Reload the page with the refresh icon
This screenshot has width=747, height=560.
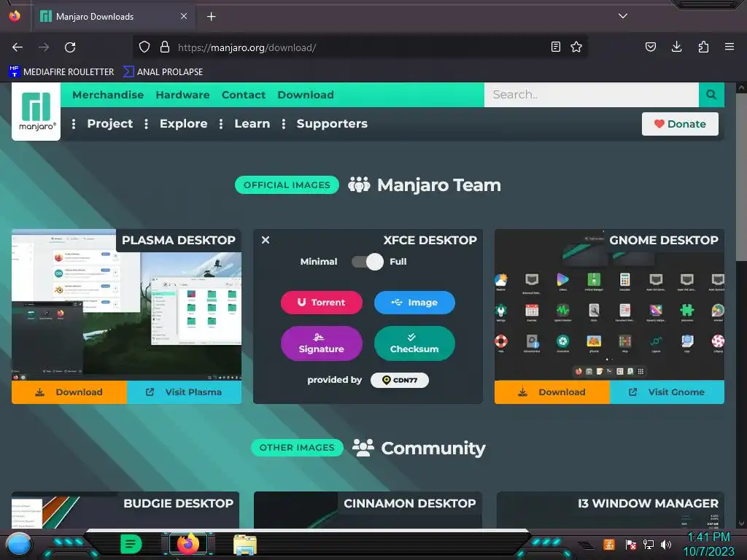pos(70,47)
